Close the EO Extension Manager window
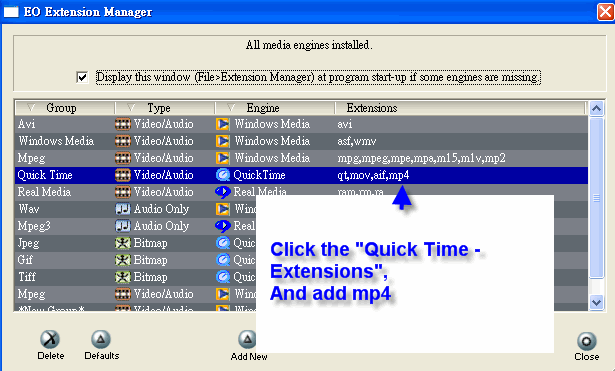This screenshot has height=371, width=615. click(x=606, y=12)
